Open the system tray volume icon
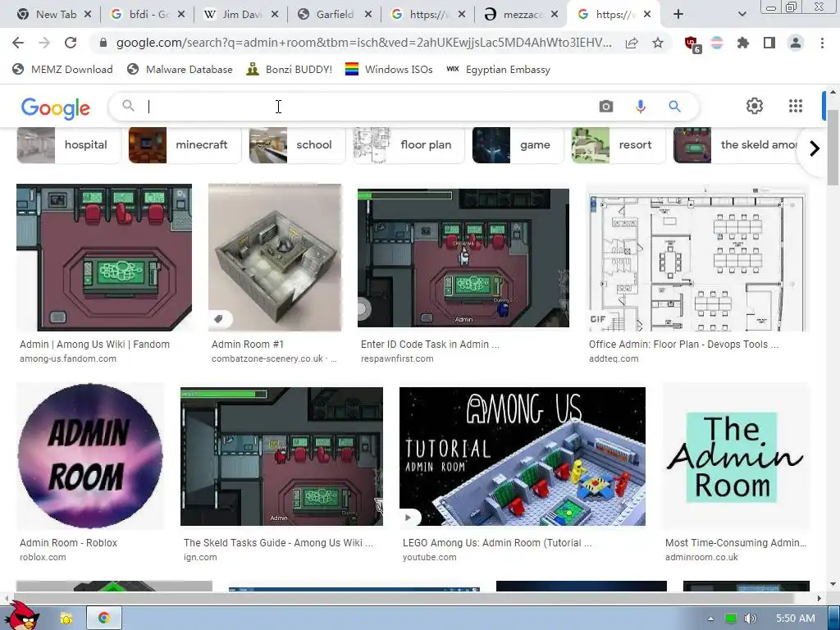Viewport: 840px width, 630px height. click(751, 619)
